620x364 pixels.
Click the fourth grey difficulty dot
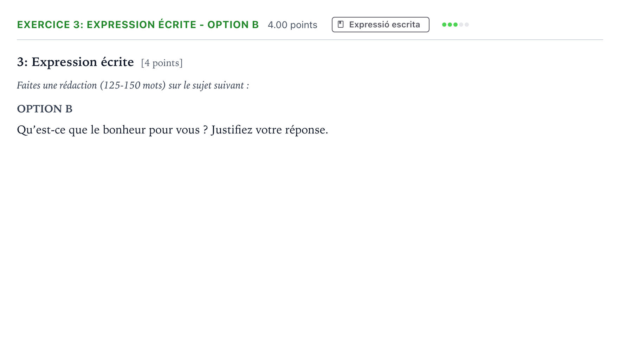tap(461, 25)
